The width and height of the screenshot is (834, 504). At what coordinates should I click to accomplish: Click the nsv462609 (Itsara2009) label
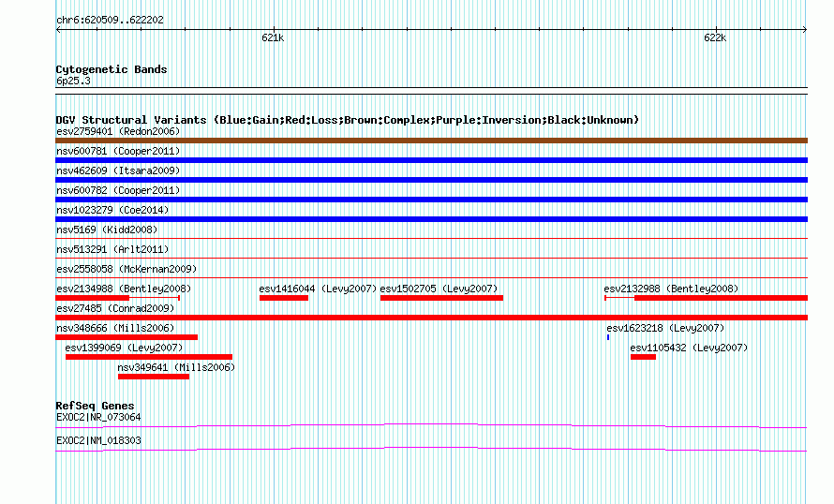coord(118,170)
